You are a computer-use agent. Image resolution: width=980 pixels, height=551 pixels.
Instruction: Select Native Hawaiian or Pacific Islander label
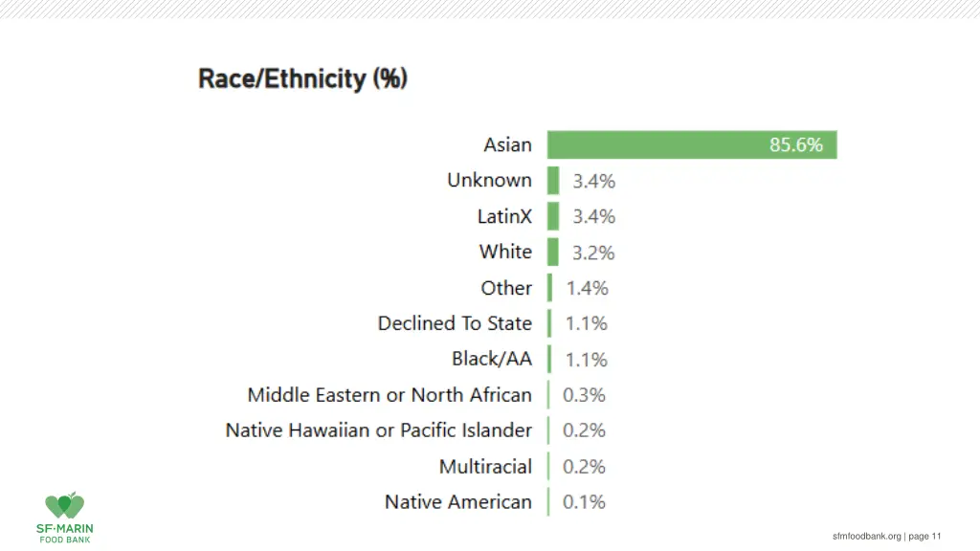click(x=379, y=430)
